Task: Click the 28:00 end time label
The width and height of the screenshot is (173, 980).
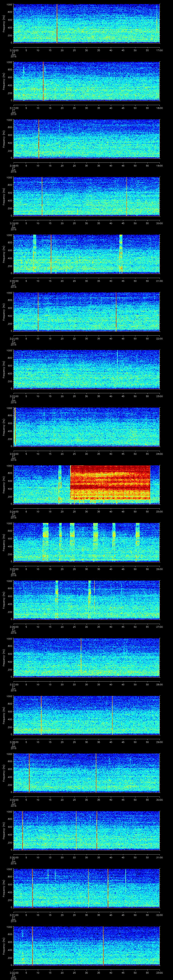Action: coord(159,684)
